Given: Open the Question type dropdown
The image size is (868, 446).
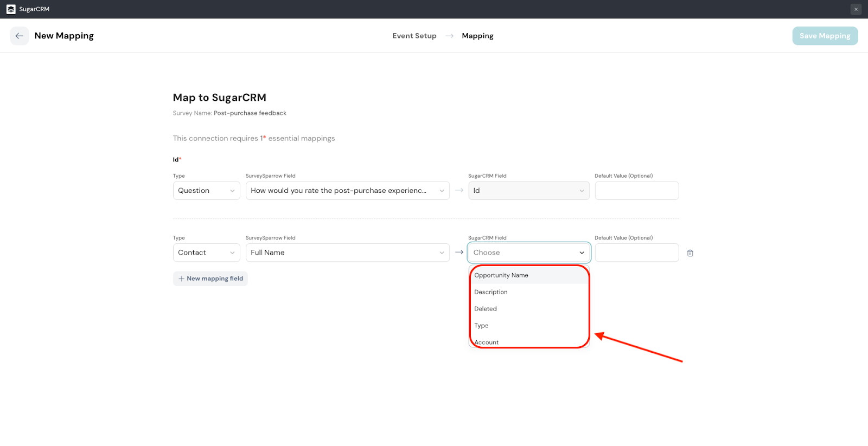Looking at the screenshot, I should point(206,191).
